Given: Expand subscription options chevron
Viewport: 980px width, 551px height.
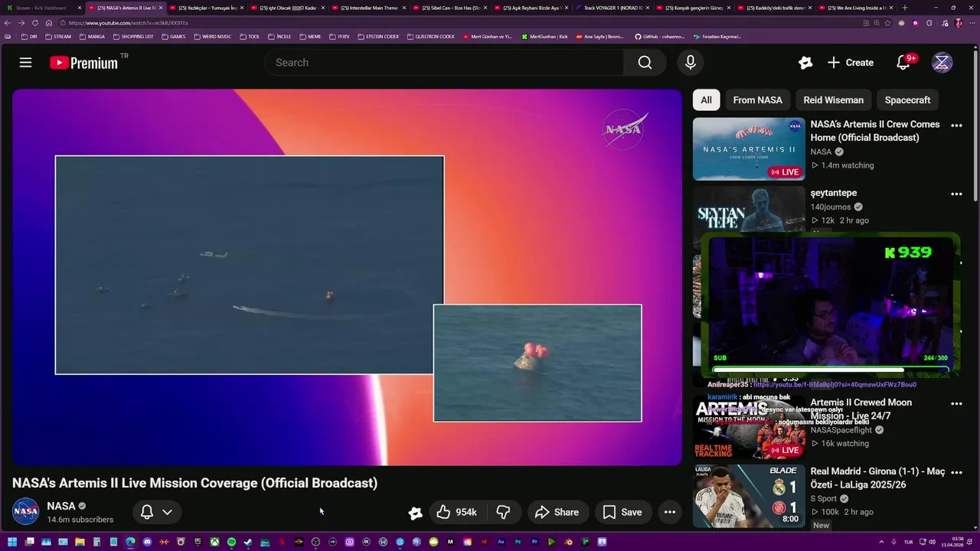Looking at the screenshot, I should [x=167, y=512].
